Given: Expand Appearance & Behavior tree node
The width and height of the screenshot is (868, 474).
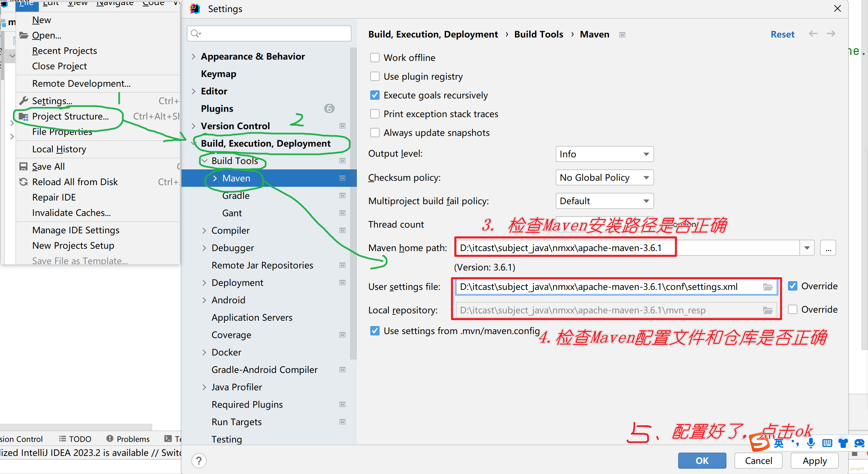Looking at the screenshot, I should pos(193,56).
